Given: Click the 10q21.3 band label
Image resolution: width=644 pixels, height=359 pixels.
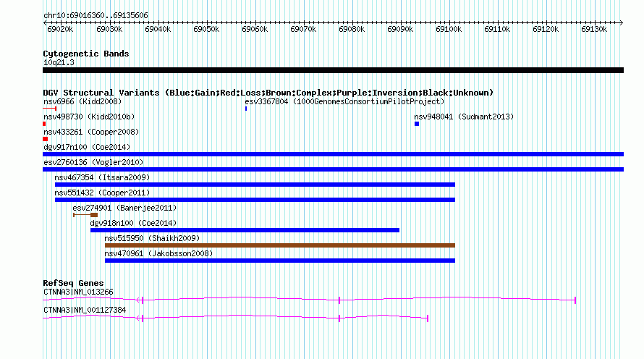Looking at the screenshot, I should (59, 62).
